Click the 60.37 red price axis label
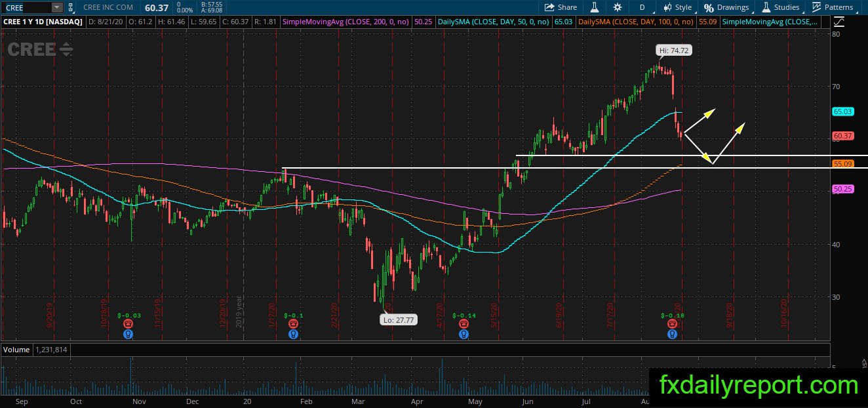868x408 pixels. pos(842,136)
